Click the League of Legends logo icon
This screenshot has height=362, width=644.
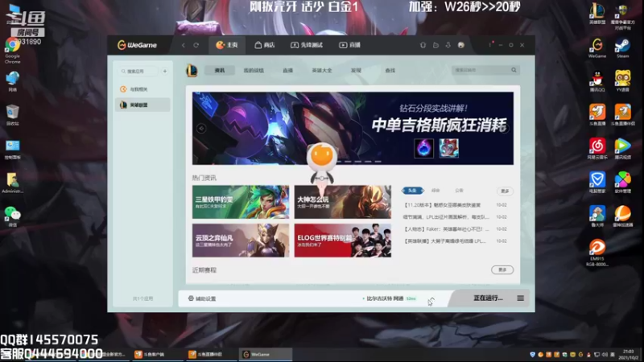click(x=192, y=70)
